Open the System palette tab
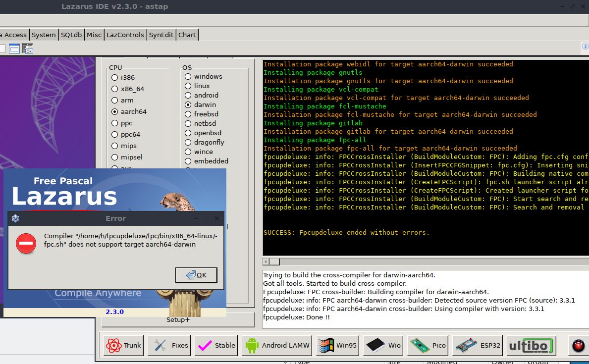Screen dimensions: 589x364 pos(44,35)
